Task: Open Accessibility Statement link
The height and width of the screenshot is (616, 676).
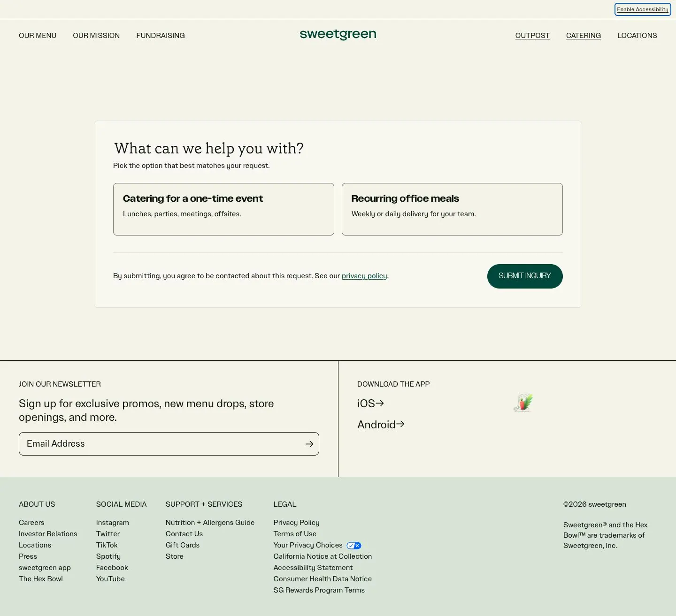Action: 313,568
